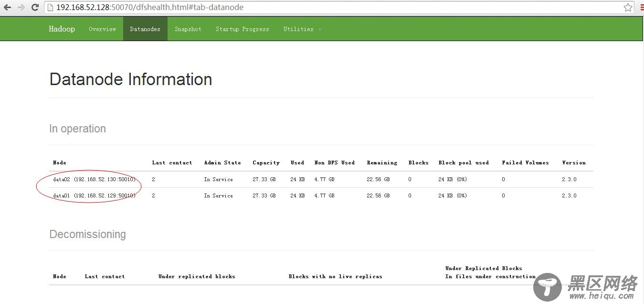Viewport: 644px width, 304px height.
Task: Click the 22.56 GB remaining for data02
Action: [378, 179]
